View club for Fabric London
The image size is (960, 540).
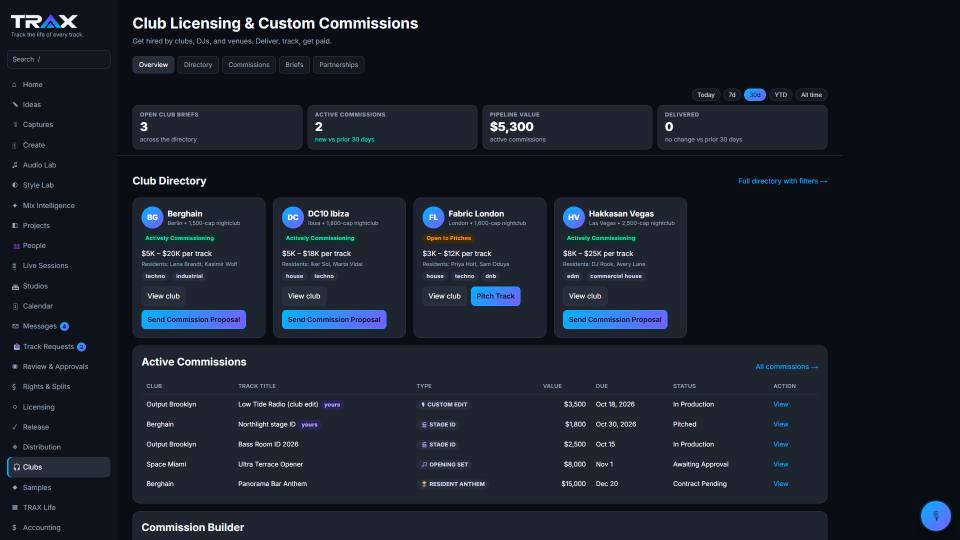(444, 296)
